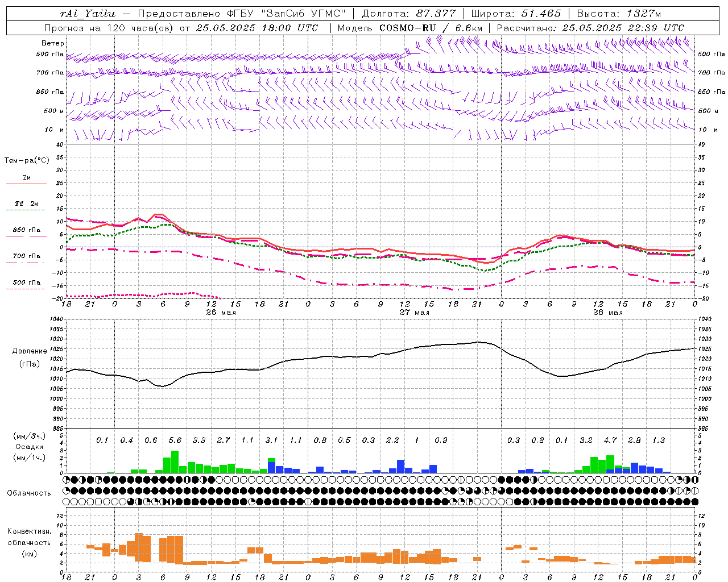Click the 28 мая date label

point(607,313)
